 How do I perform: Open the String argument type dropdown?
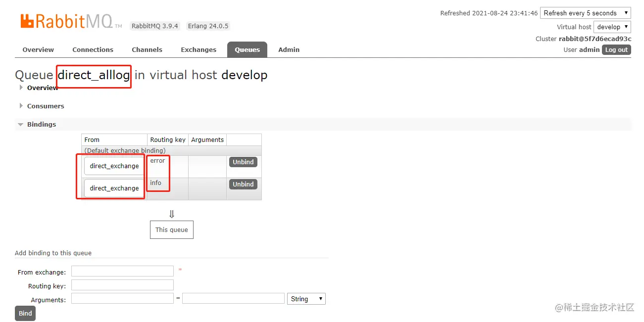pyautogui.click(x=306, y=299)
